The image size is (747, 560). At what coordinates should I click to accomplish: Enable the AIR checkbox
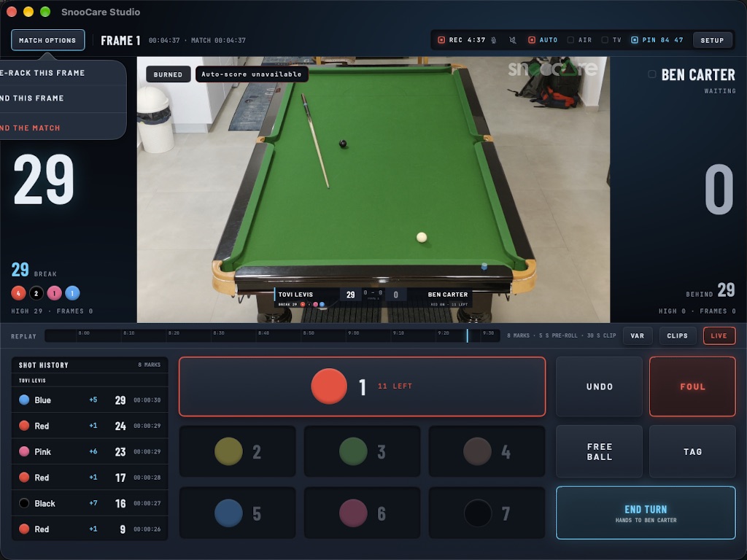click(x=570, y=40)
